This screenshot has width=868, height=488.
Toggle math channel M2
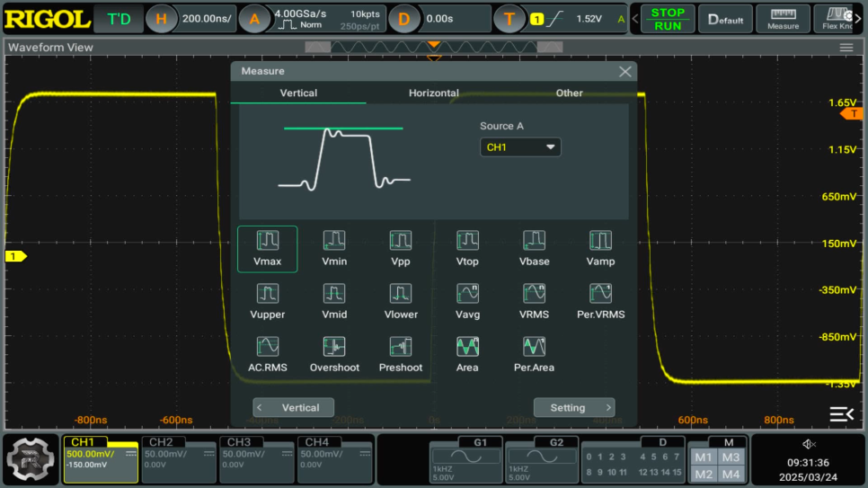click(x=703, y=475)
